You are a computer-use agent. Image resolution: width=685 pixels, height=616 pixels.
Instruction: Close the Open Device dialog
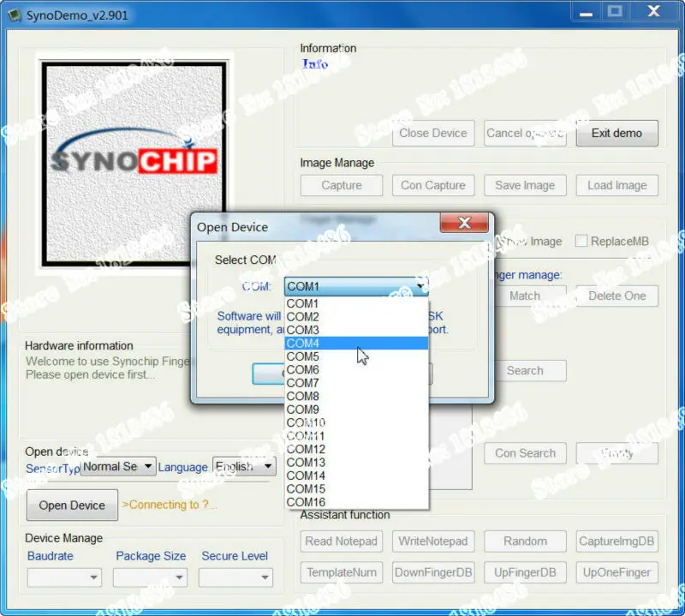click(464, 223)
